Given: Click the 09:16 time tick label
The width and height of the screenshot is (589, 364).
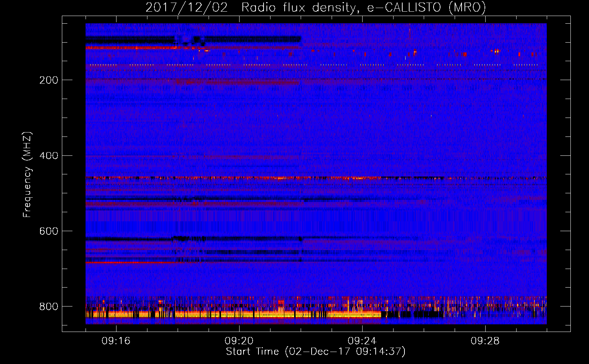Looking at the screenshot, I should 116,341.
